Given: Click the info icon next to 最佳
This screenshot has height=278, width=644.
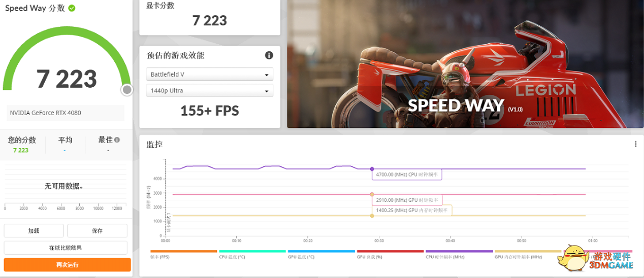Looking at the screenshot, I should pyautogui.click(x=117, y=140).
